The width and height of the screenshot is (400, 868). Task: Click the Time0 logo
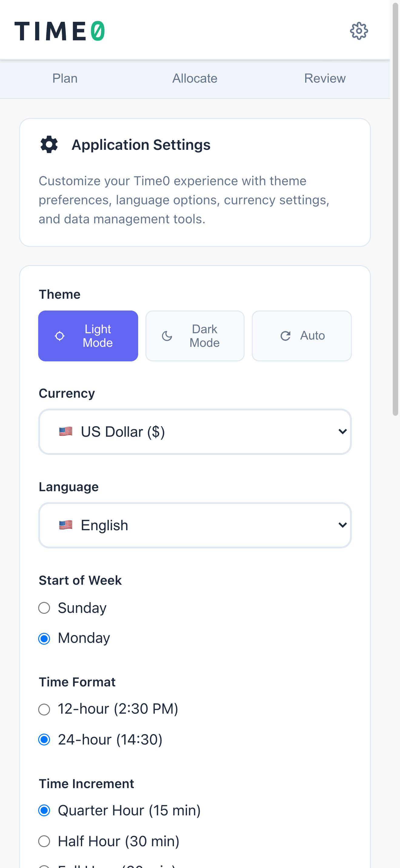(59, 31)
